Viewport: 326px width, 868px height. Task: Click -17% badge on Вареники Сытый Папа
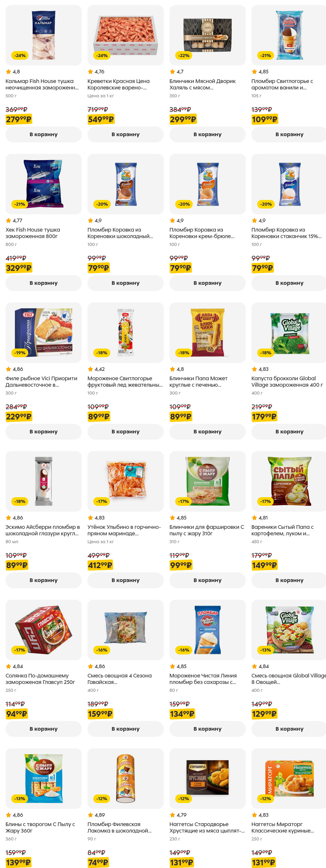coord(265,501)
